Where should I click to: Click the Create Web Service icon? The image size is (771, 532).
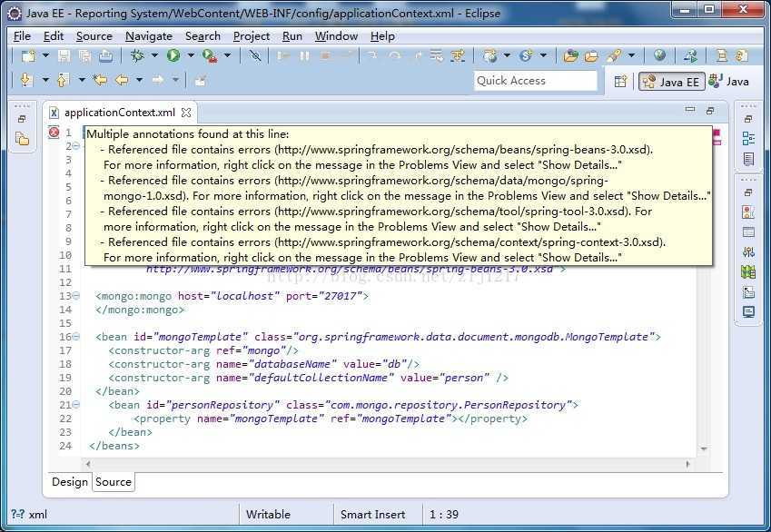point(526,55)
